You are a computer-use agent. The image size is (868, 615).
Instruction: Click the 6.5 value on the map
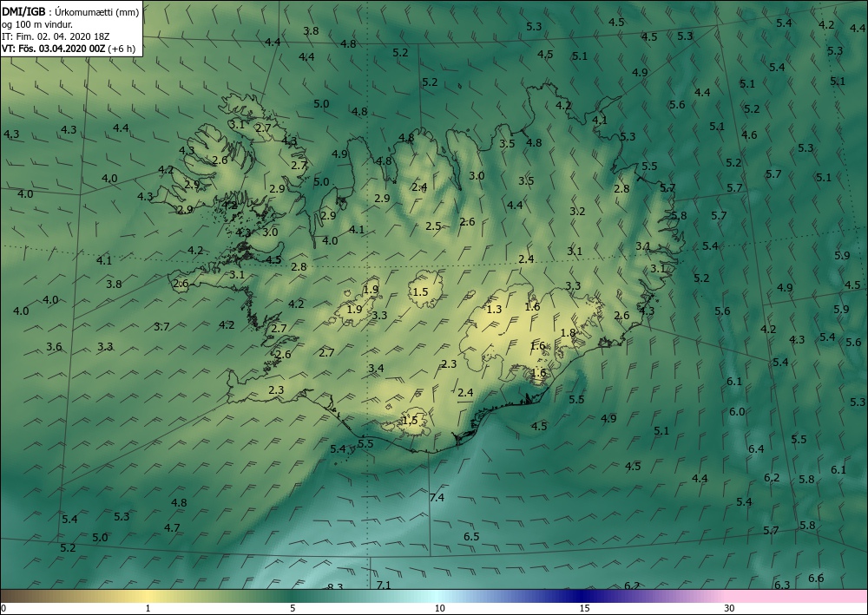(x=471, y=536)
